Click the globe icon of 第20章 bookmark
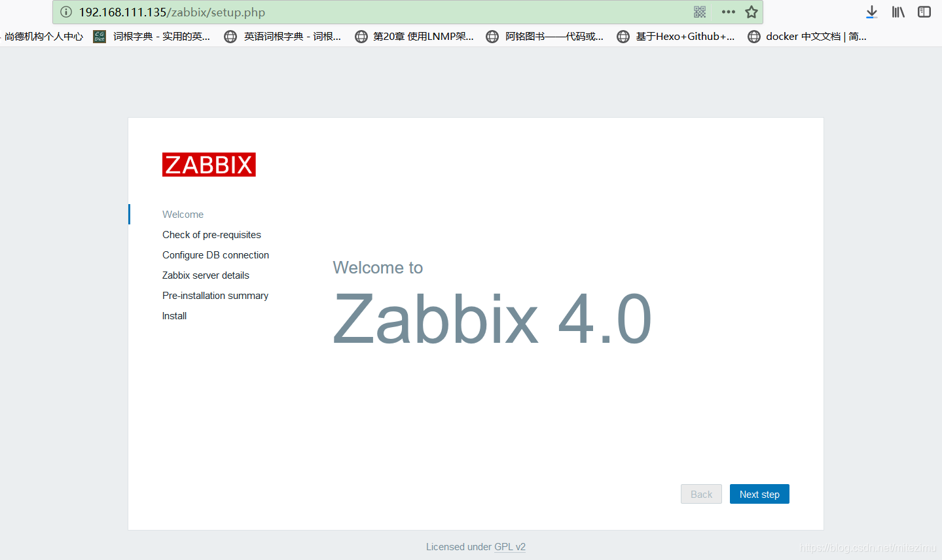942x560 pixels. [361, 37]
